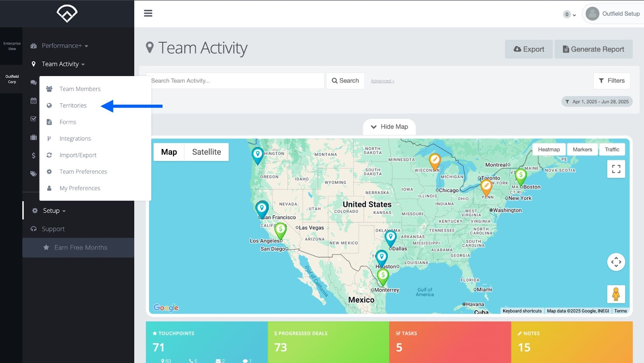Click the Search button

click(345, 81)
